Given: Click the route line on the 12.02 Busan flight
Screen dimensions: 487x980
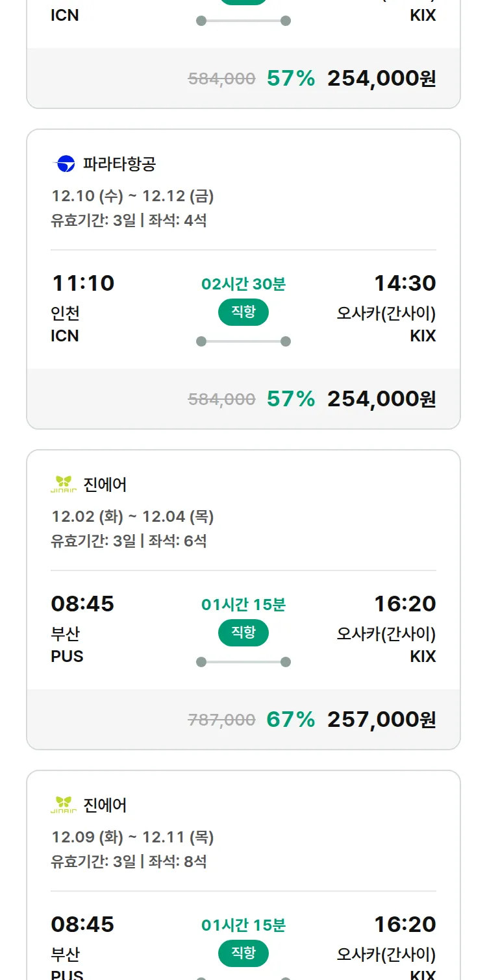Looking at the screenshot, I should click(x=243, y=662).
